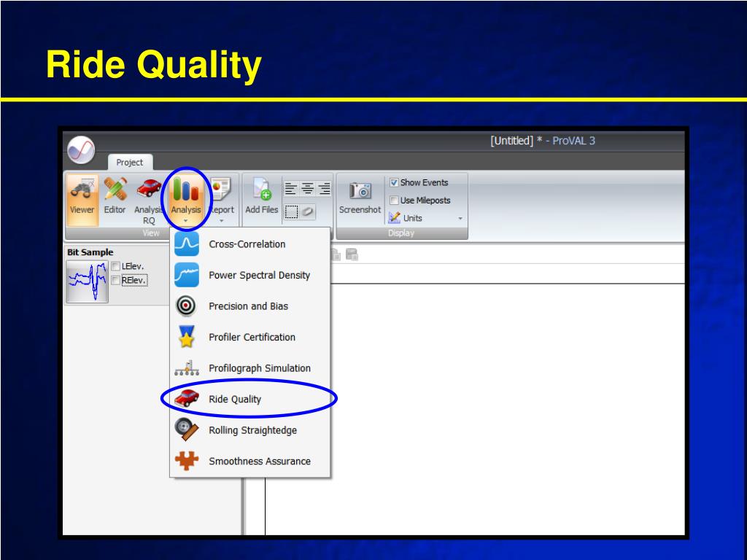Open the Analysis RQ view
The image size is (747, 560).
[148, 200]
